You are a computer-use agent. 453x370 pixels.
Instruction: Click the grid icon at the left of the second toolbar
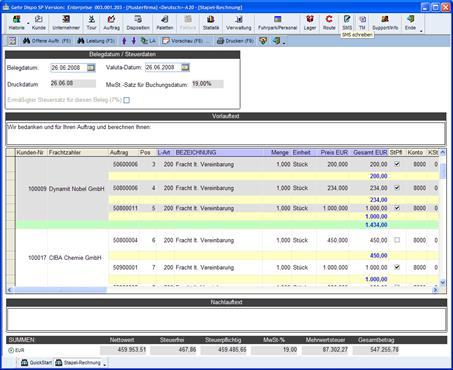click(12, 41)
